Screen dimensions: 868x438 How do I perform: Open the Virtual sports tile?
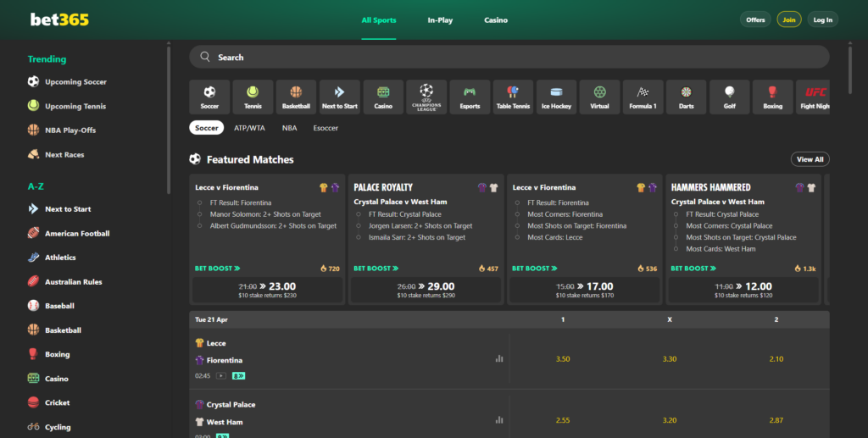tap(599, 97)
